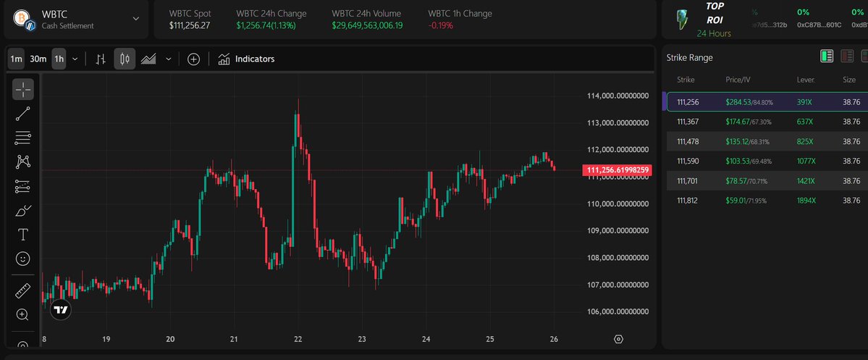Select the brush drawing tool
This screenshot has height=360, width=868.
click(23, 211)
